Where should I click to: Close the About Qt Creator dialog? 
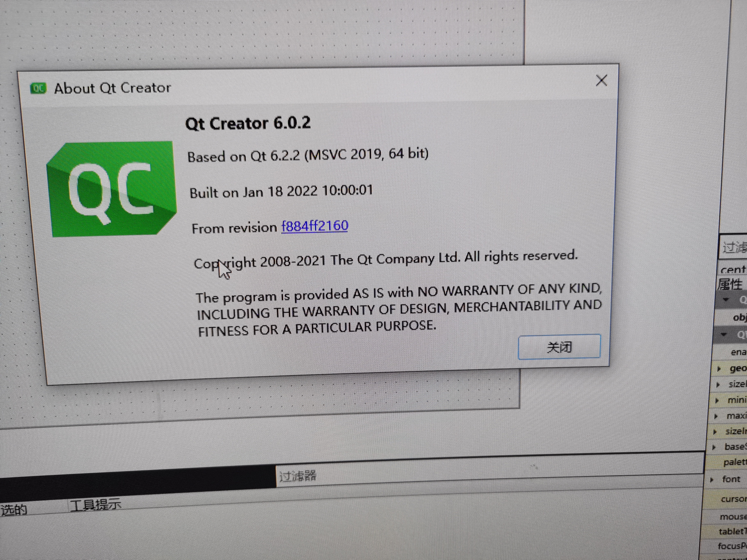click(601, 81)
